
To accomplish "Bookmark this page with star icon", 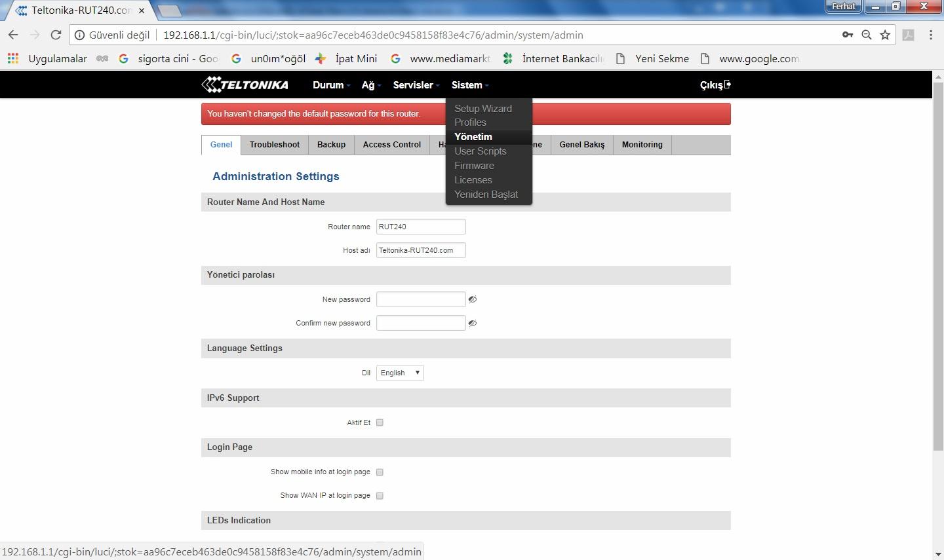I will (885, 35).
